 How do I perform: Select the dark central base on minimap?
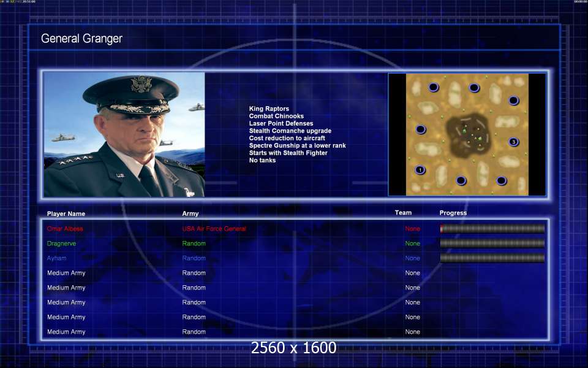[x=468, y=134]
